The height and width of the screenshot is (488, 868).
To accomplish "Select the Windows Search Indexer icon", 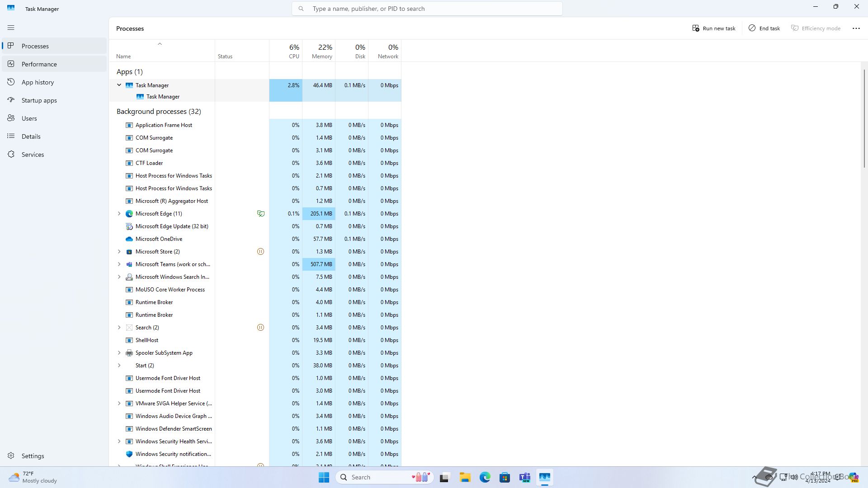I will click(129, 277).
